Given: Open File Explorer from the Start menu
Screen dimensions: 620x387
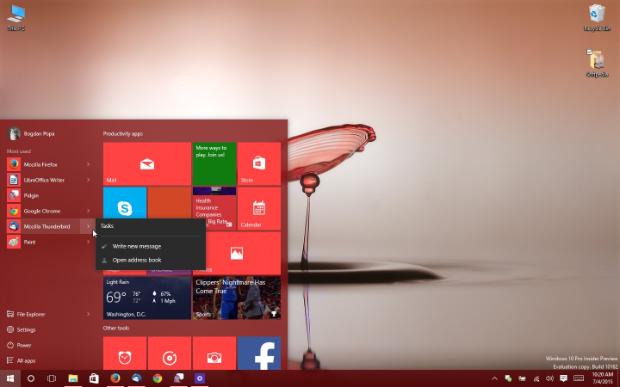Looking at the screenshot, I should pyautogui.click(x=26, y=314).
